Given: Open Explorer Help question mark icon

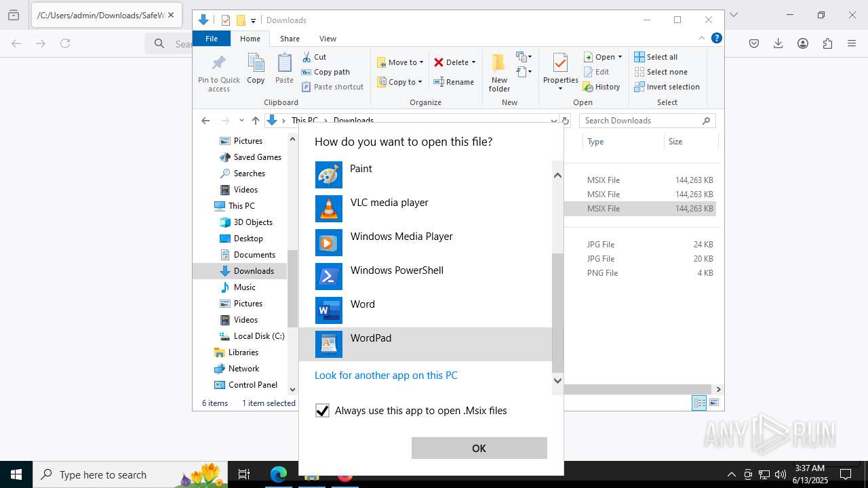Looking at the screenshot, I should pos(716,39).
